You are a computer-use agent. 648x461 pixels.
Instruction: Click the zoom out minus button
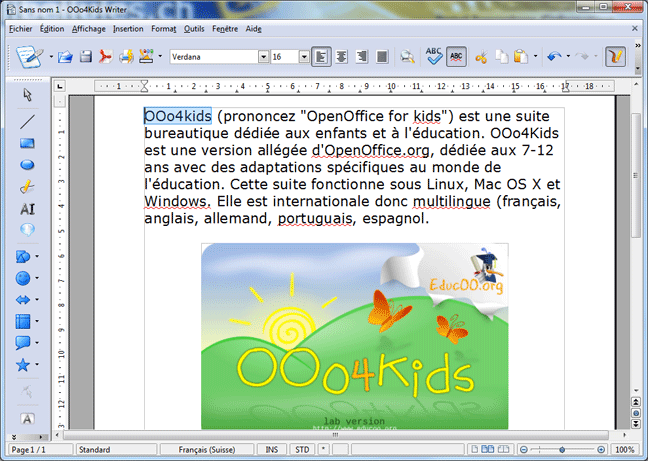pyautogui.click(x=524, y=449)
